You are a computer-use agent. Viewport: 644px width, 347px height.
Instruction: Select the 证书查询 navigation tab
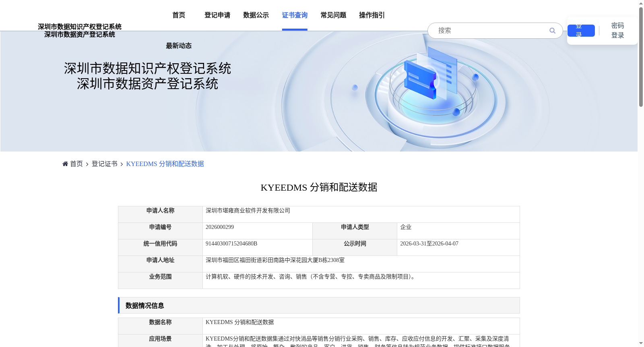pos(295,15)
